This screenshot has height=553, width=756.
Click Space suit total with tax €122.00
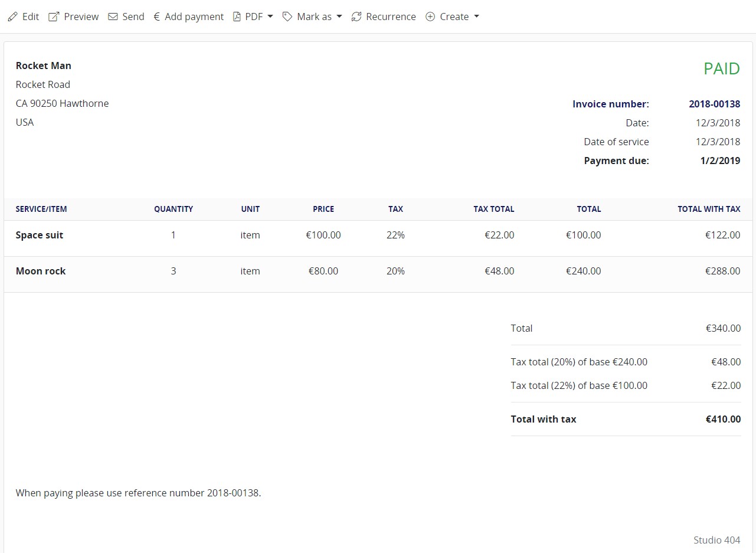pyautogui.click(x=723, y=235)
